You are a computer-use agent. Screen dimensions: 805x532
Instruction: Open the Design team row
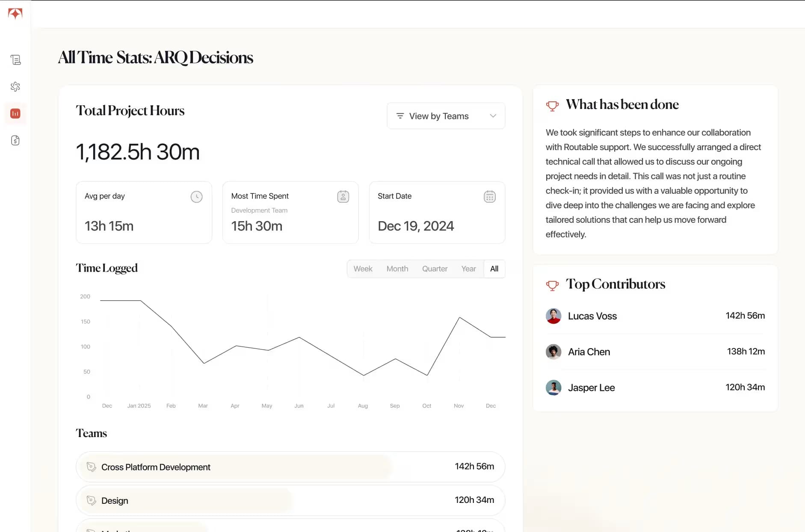pyautogui.click(x=290, y=500)
